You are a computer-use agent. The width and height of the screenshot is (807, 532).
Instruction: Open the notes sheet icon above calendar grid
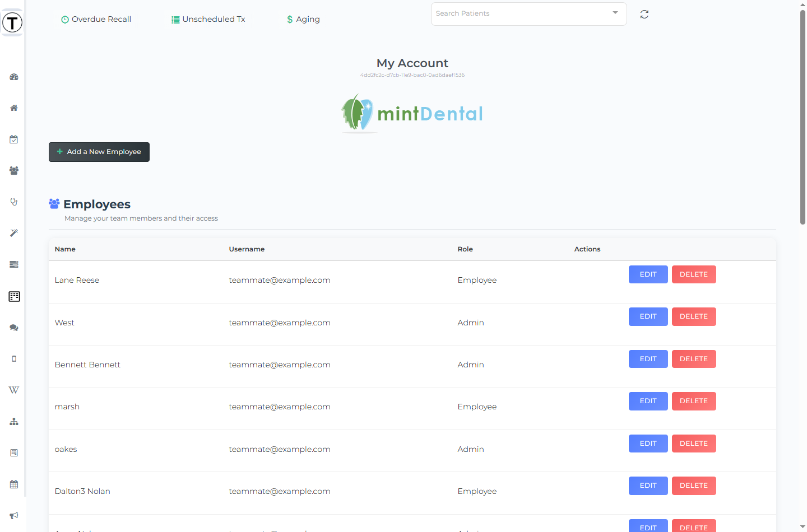tap(14, 453)
